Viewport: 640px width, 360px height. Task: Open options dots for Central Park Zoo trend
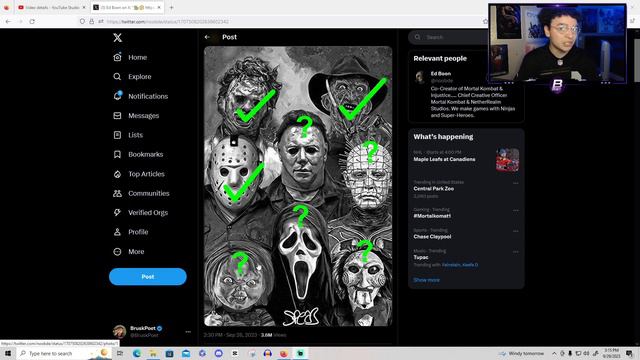[x=516, y=183]
